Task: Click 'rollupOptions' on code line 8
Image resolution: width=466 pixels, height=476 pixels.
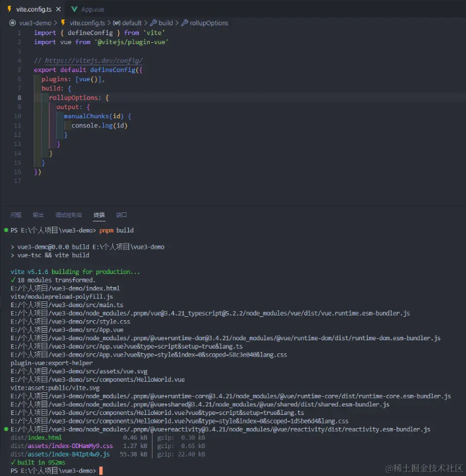Action: [x=73, y=98]
